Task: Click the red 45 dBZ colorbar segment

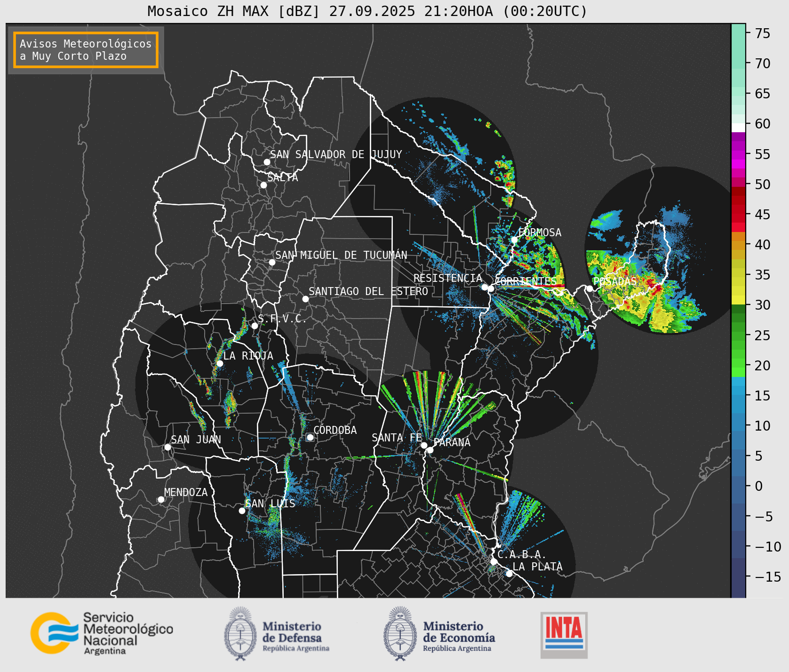Action: coord(738,215)
